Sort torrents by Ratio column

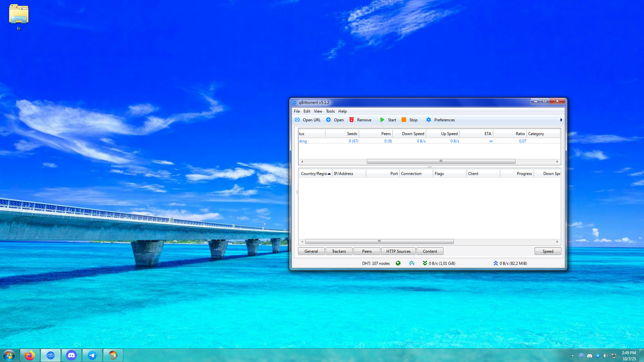[510, 134]
